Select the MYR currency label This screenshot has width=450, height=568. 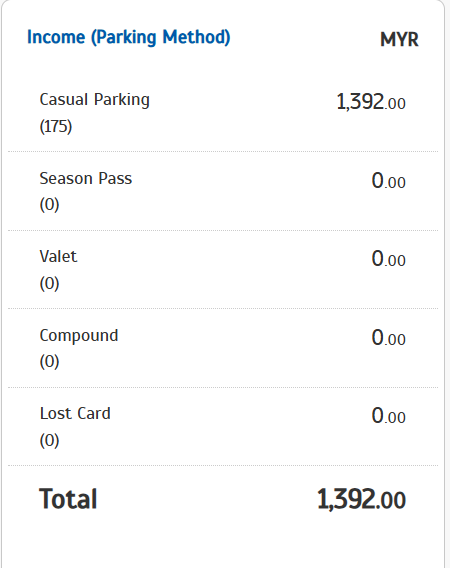[x=399, y=39]
